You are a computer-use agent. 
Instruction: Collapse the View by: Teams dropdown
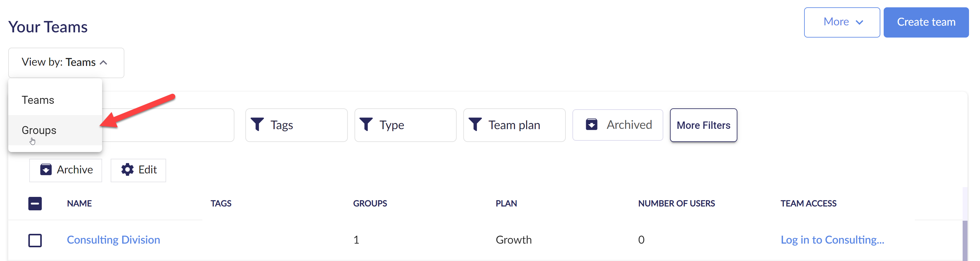click(66, 63)
